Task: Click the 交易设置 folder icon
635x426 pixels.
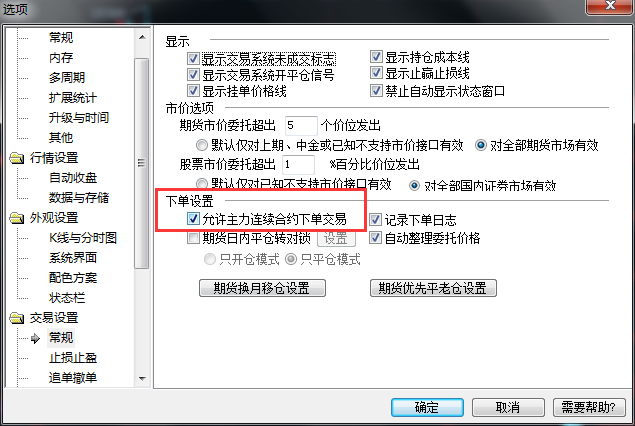Action: [x=17, y=318]
